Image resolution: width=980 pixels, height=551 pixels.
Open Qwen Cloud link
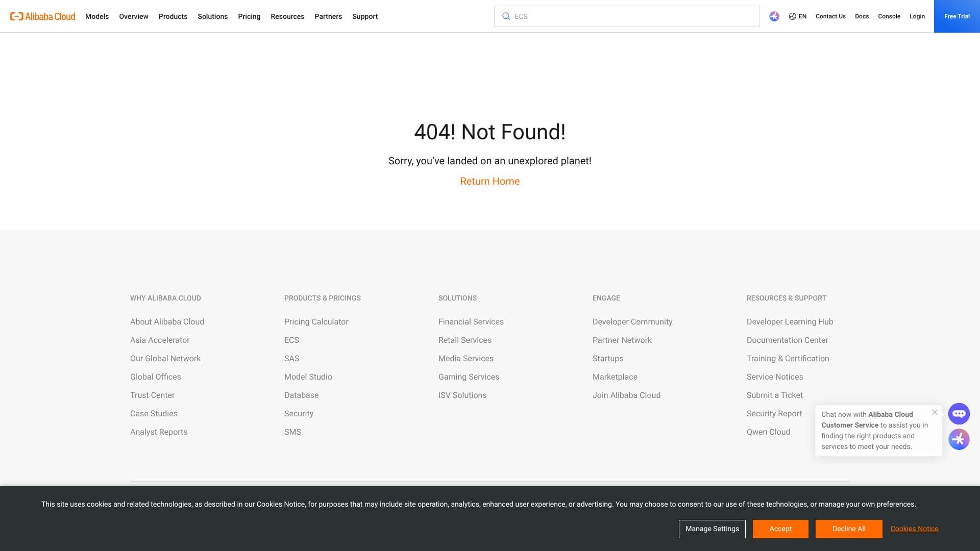click(x=768, y=432)
